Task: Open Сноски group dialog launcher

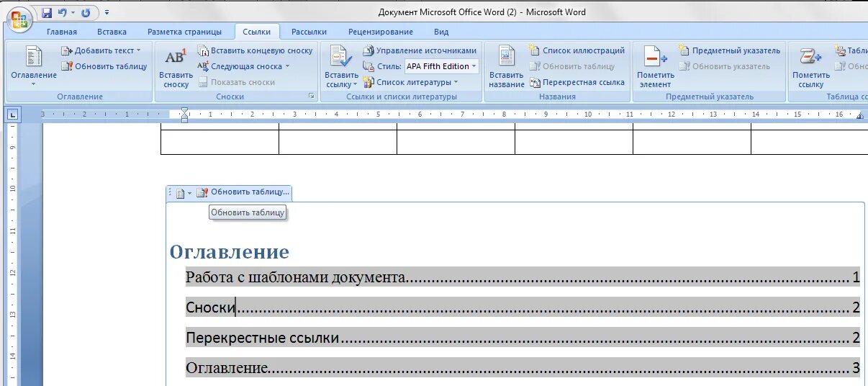Action: coord(312,96)
